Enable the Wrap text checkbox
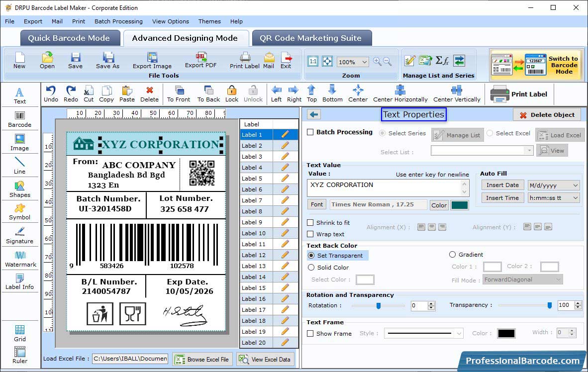Image resolution: width=588 pixels, height=372 pixels. click(310, 234)
